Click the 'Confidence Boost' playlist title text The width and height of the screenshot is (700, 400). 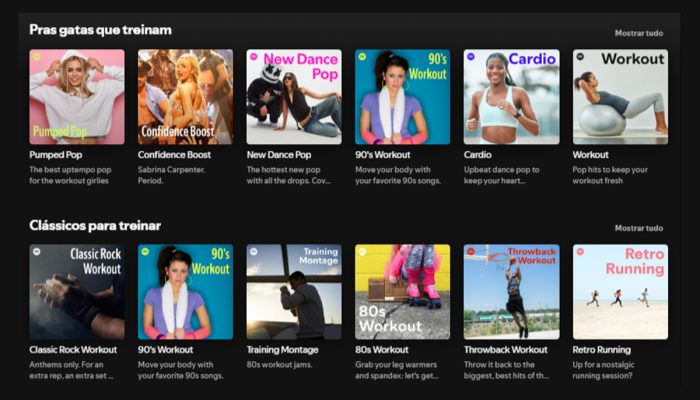click(175, 155)
